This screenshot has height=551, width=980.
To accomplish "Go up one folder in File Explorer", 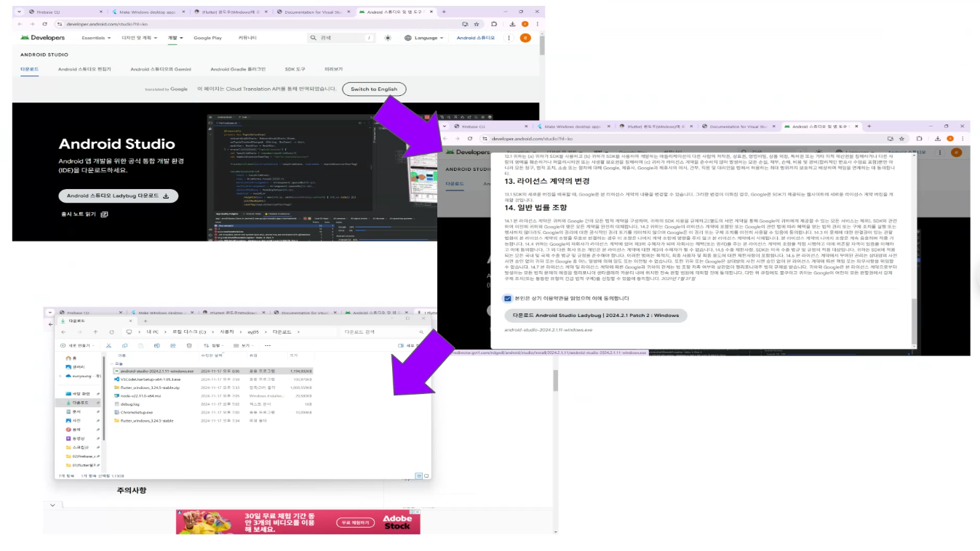I will [x=95, y=332].
